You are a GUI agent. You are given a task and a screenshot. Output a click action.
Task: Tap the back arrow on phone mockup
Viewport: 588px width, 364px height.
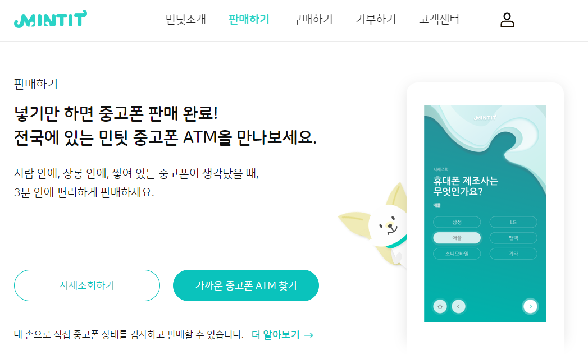(458, 306)
